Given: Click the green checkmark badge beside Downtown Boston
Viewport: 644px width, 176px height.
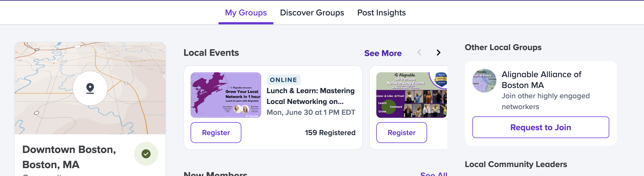Looking at the screenshot, I should tap(146, 154).
